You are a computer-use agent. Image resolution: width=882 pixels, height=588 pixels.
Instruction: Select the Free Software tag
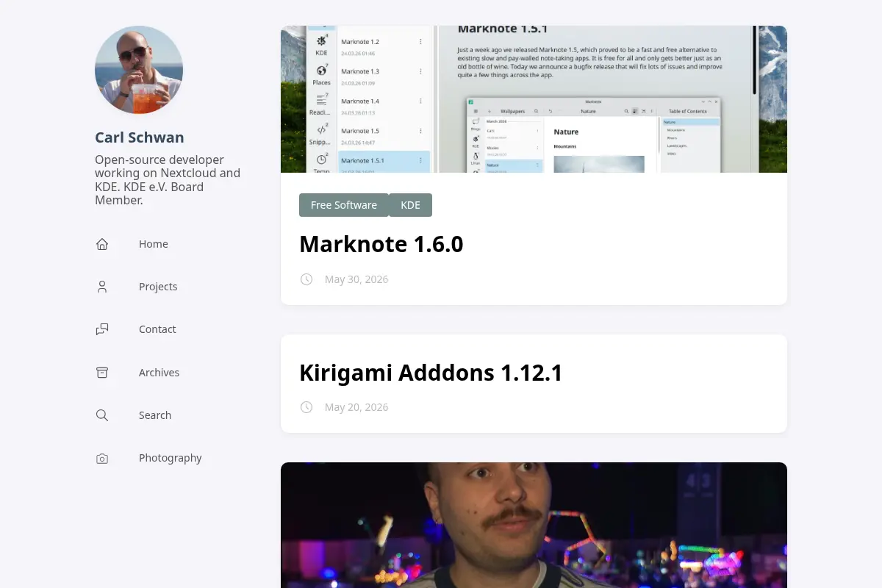[x=344, y=205]
